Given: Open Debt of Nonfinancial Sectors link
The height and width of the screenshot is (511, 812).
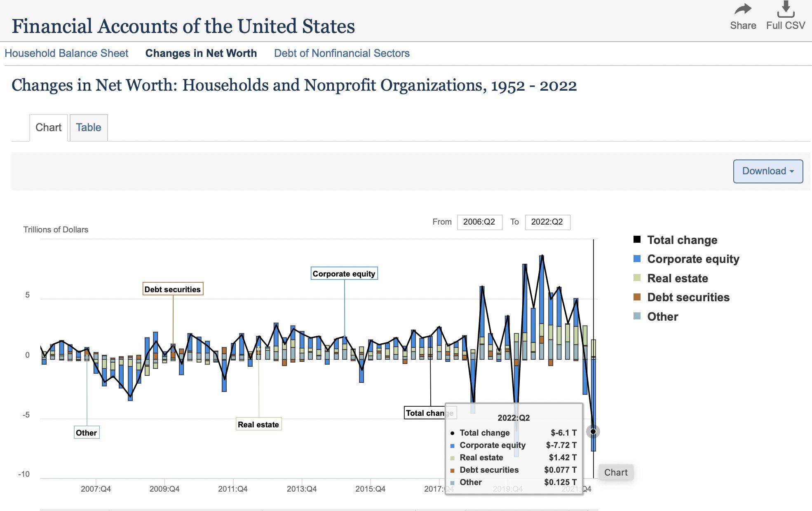Looking at the screenshot, I should (342, 53).
